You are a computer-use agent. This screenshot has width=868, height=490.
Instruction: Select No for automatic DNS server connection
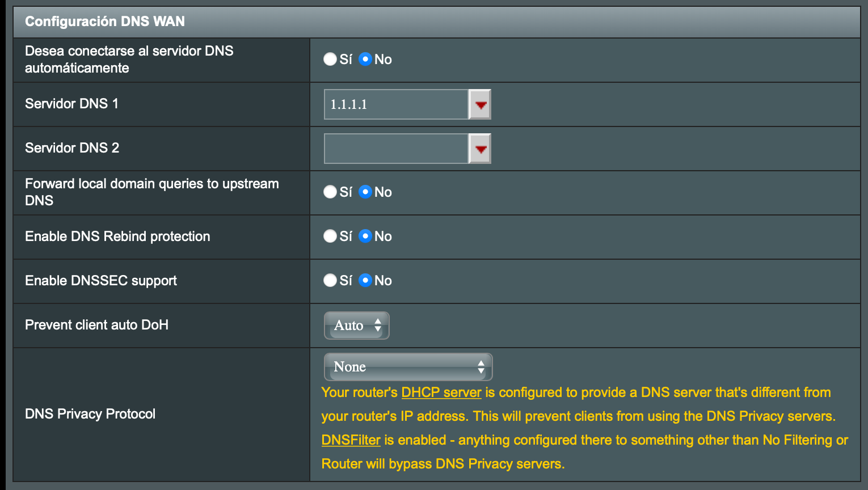[365, 59]
